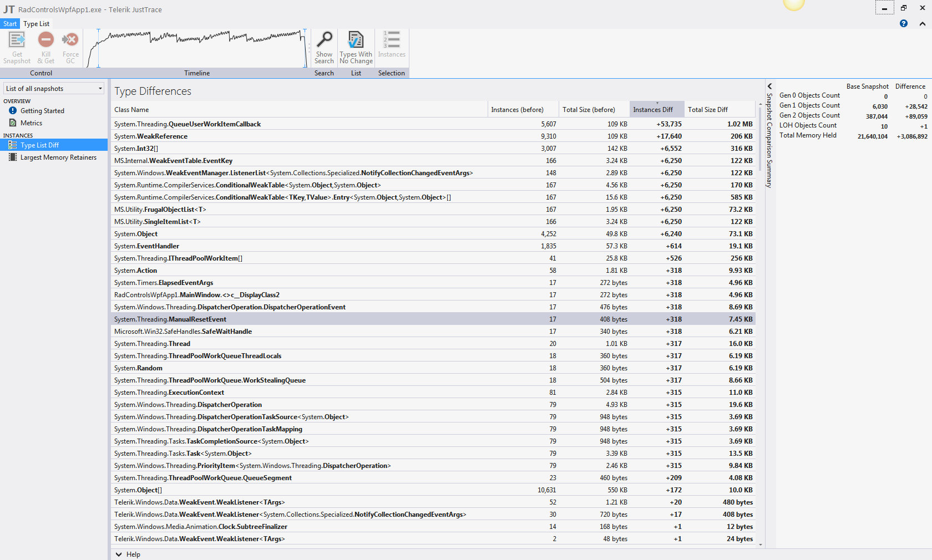932x560 pixels.
Task: Click the right timeline range marker
Action: point(305,49)
